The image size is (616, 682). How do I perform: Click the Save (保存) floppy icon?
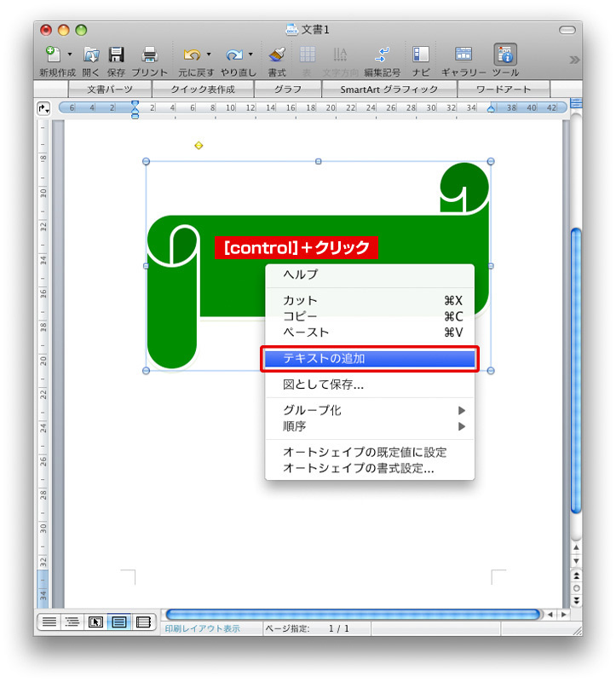(x=117, y=55)
